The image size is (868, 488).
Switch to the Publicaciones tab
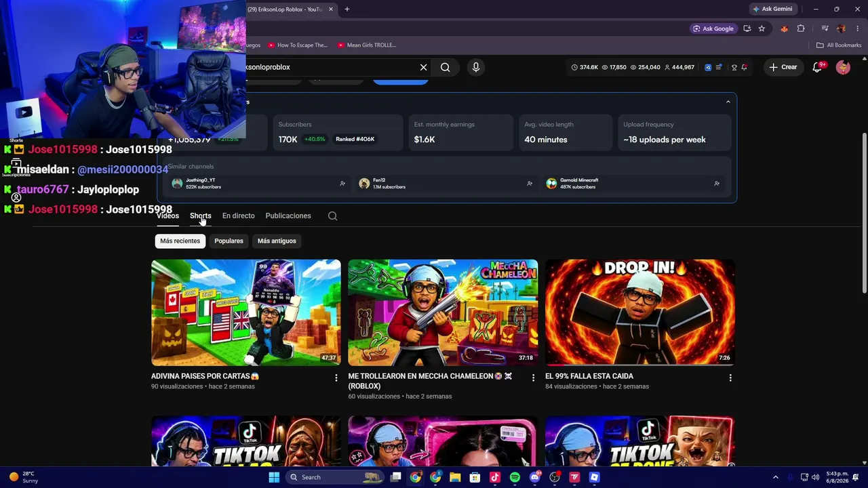[288, 216]
